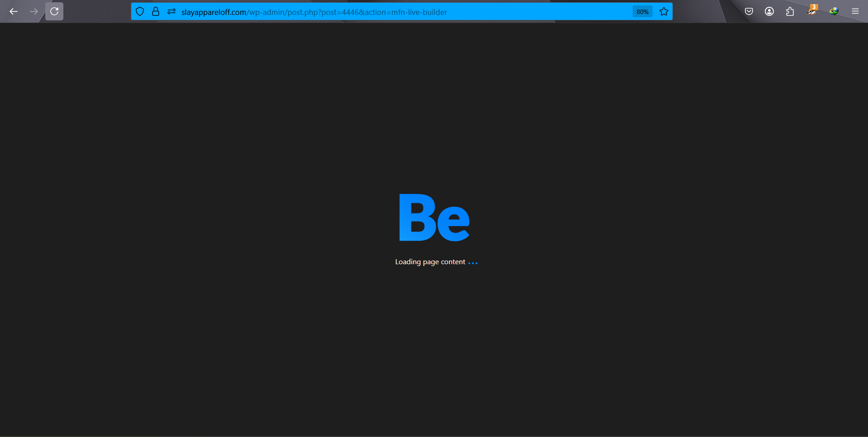868x437 pixels.
Task: Click the forward navigation arrow
Action: [x=34, y=11]
